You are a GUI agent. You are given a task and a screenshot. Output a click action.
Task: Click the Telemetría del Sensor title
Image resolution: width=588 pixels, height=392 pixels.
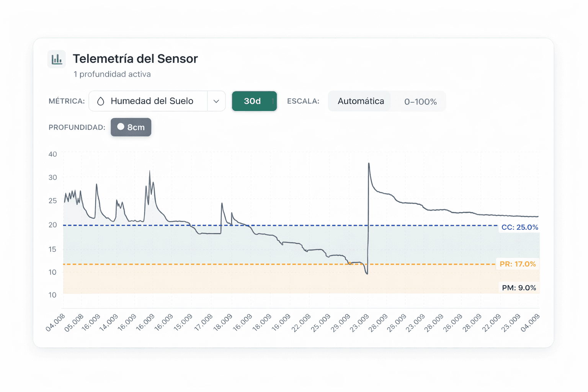click(x=135, y=59)
